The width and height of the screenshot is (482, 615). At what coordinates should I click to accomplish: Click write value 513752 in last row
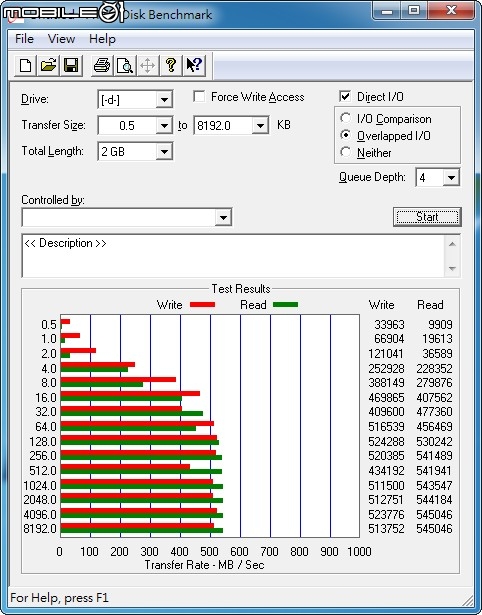pyautogui.click(x=386, y=529)
